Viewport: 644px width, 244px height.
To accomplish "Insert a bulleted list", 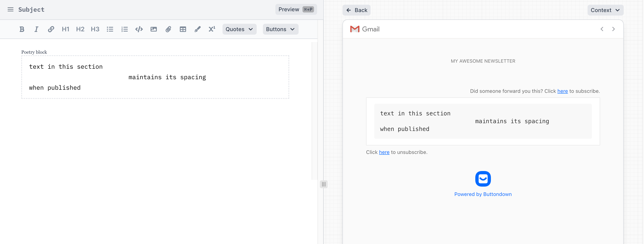I will [110, 29].
